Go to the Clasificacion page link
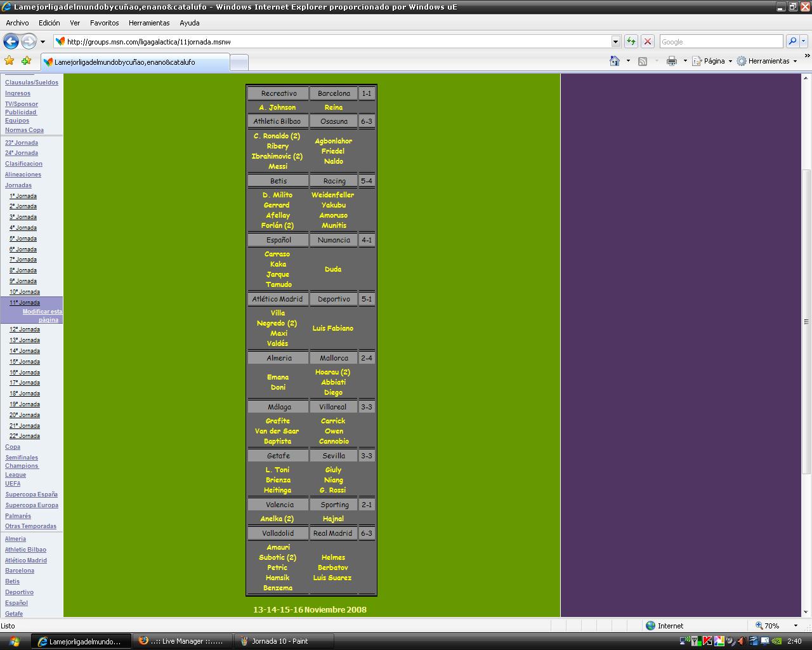Image resolution: width=812 pixels, height=650 pixels. (23, 164)
